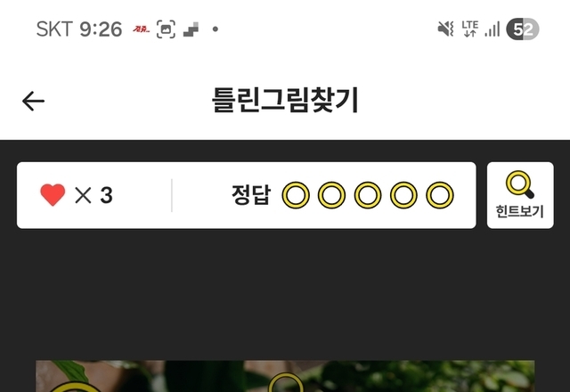The width and height of the screenshot is (570, 392).
Task: Tap the screenshot capture notification icon
Action: (x=166, y=29)
